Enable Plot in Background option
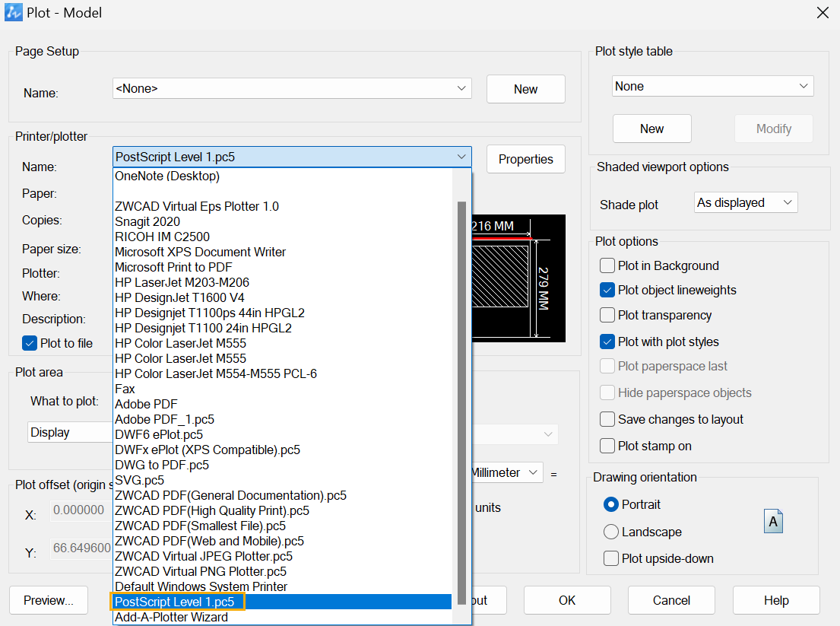The image size is (840, 626). pos(607,265)
